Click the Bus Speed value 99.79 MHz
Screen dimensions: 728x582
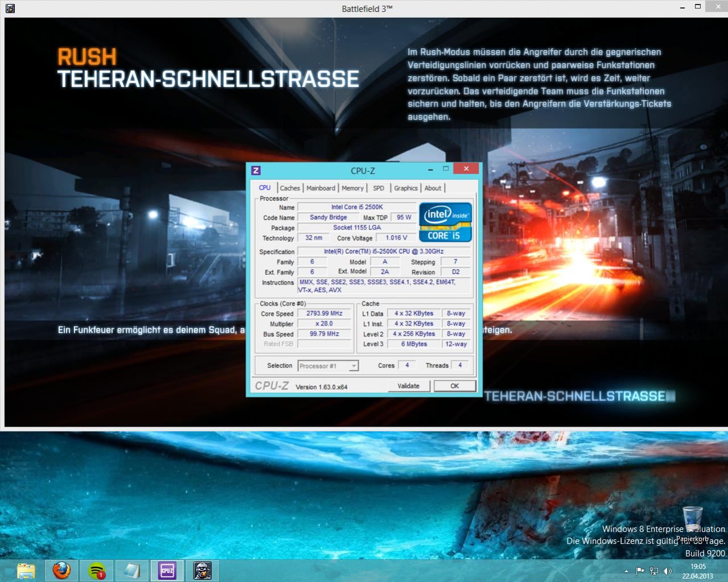pyautogui.click(x=324, y=334)
